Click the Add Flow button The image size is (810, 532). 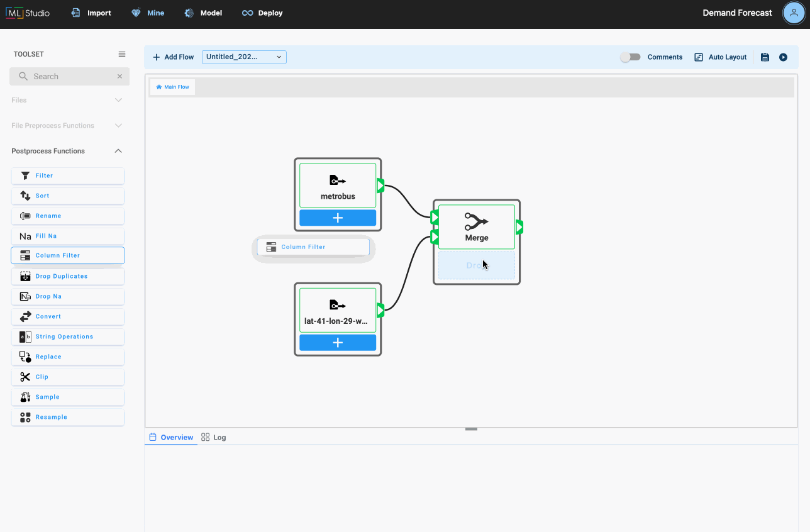click(174, 57)
